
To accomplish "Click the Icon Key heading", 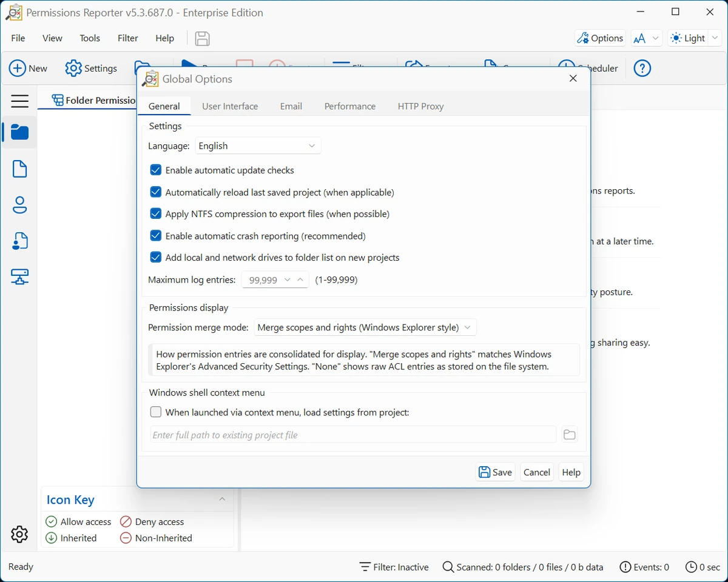I will pos(70,500).
